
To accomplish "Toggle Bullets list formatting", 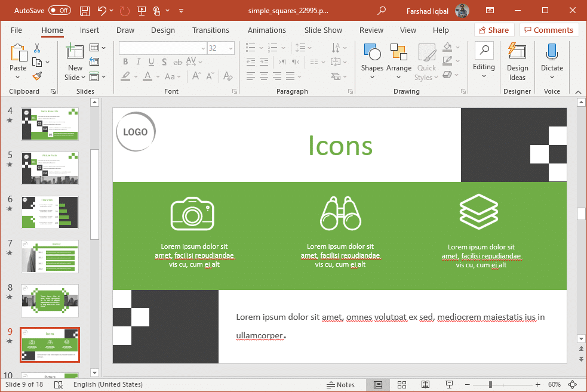I will [250, 47].
